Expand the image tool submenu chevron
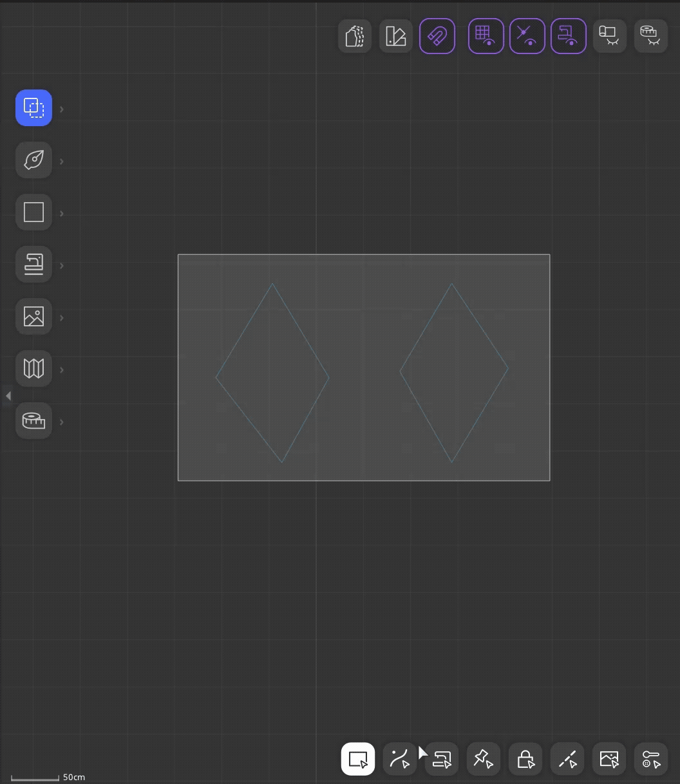This screenshot has width=680, height=784. [62, 318]
